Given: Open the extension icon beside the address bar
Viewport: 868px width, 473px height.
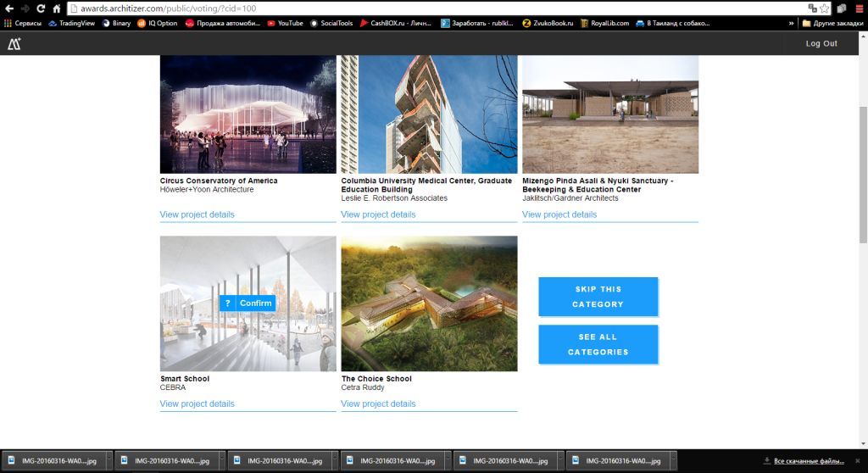Looking at the screenshot, I should click(x=842, y=8).
